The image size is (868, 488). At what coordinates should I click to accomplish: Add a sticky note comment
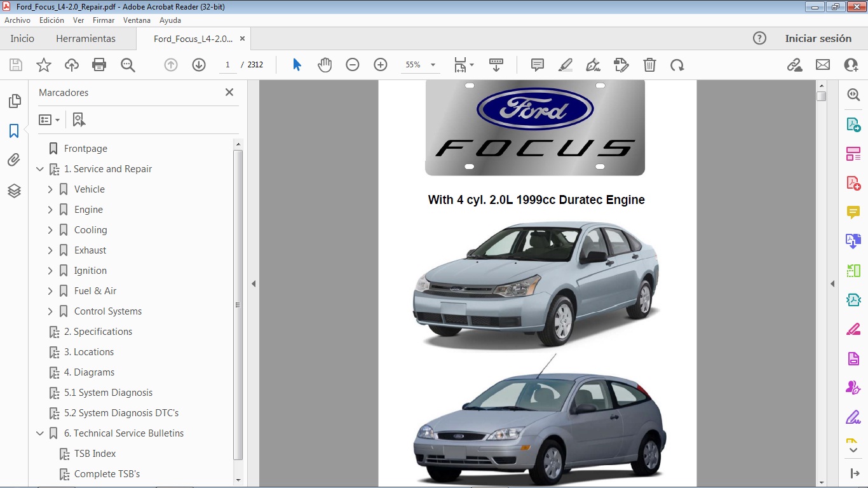537,64
